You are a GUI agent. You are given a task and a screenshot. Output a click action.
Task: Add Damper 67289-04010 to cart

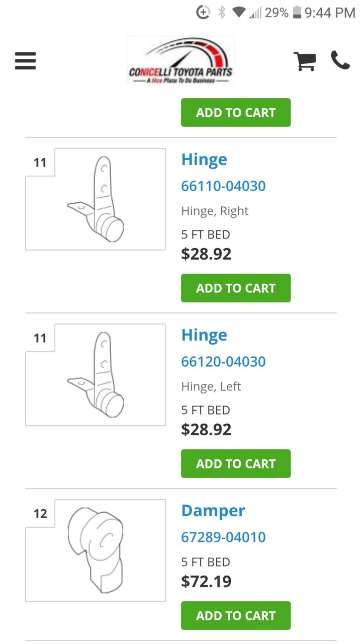[x=236, y=615]
